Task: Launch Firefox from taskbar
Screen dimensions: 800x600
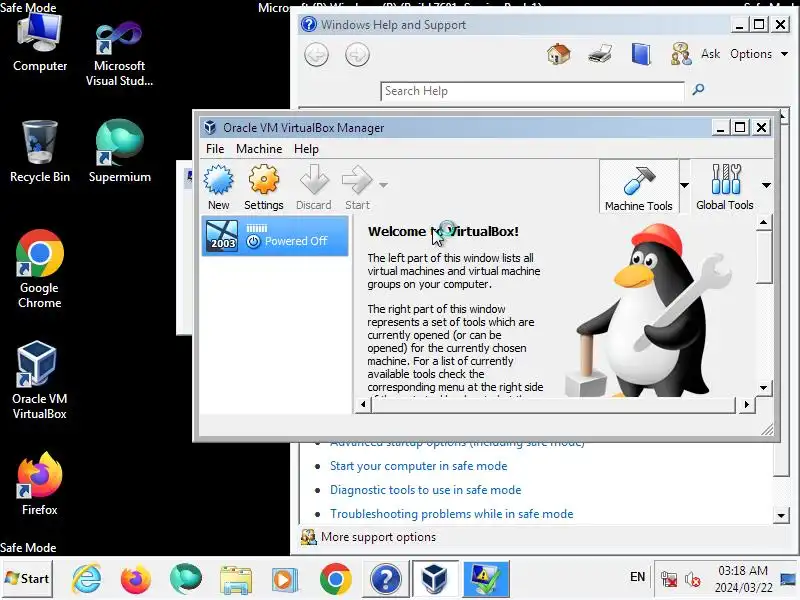Action: click(136, 579)
